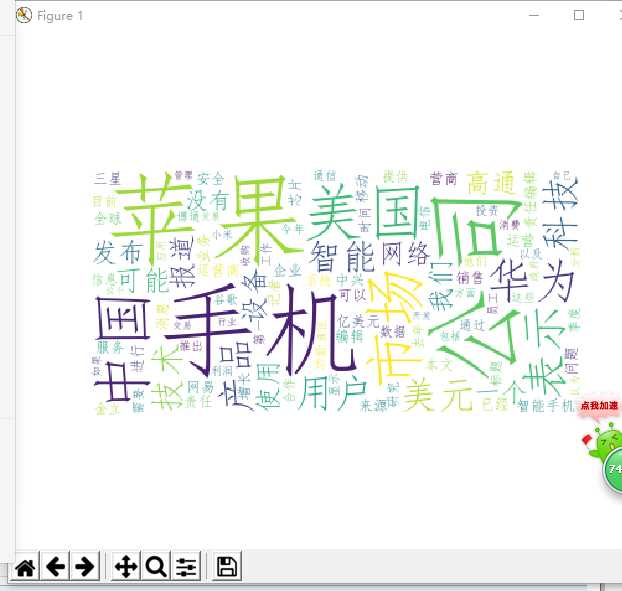Save the figure with the floppy icon
This screenshot has width=622, height=591.
pos(227,567)
